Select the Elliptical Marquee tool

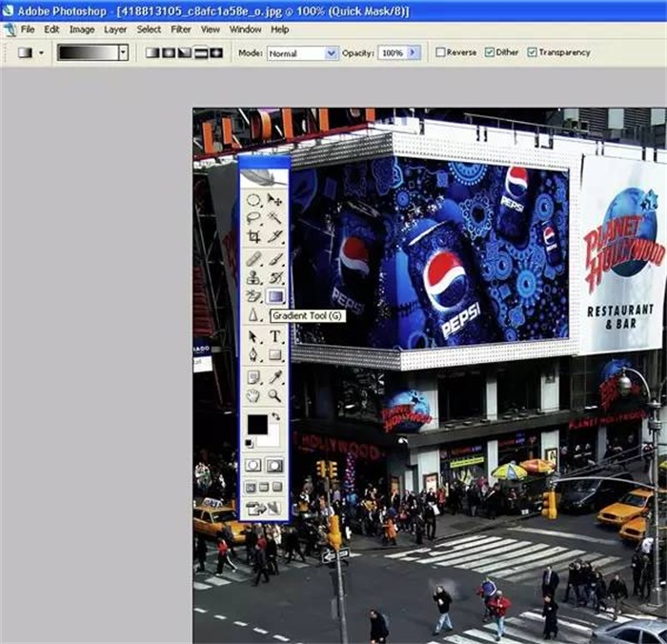[x=254, y=200]
